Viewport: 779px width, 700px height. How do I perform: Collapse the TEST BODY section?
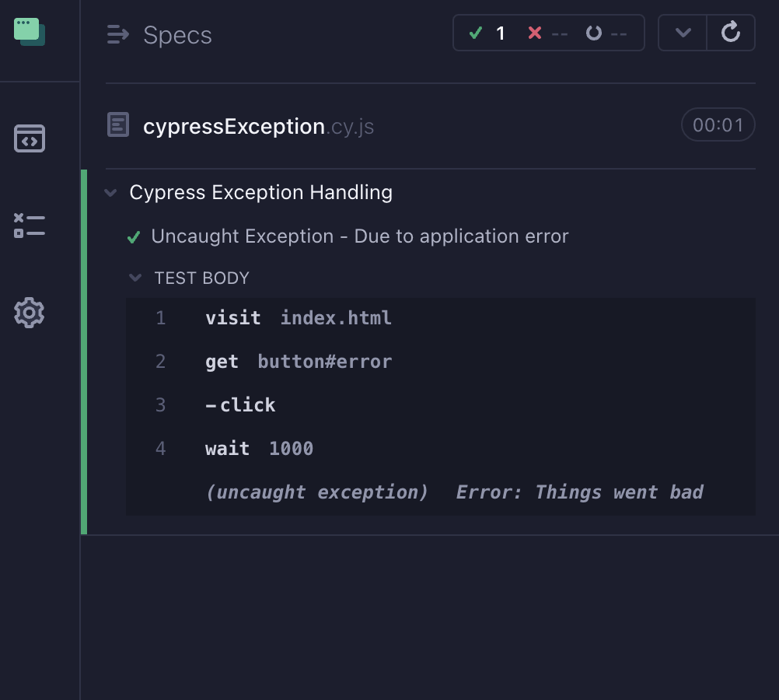click(x=135, y=278)
